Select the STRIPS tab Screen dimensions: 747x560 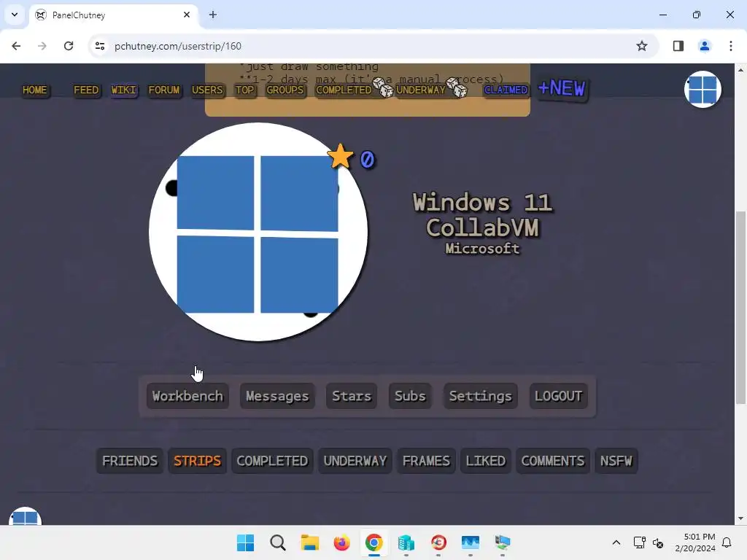197,461
